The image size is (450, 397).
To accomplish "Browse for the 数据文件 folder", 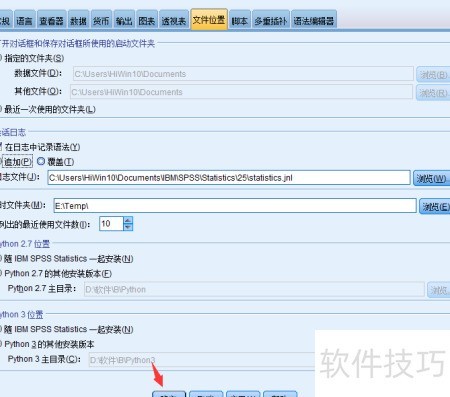I will [x=433, y=74].
